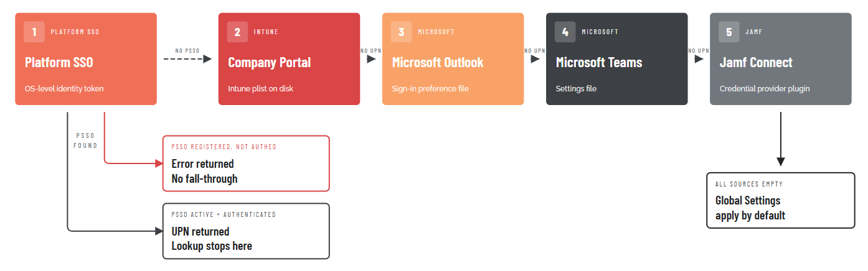868x271 pixels.
Task: Click the number 2 badge on Company Portal
Action: [237, 32]
